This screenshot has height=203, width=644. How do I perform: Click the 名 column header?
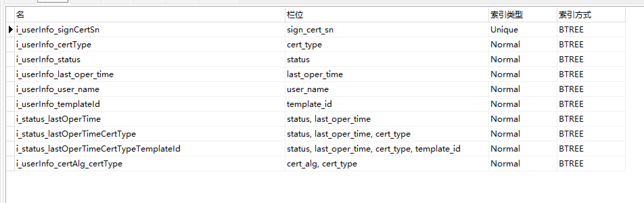click(x=150, y=15)
